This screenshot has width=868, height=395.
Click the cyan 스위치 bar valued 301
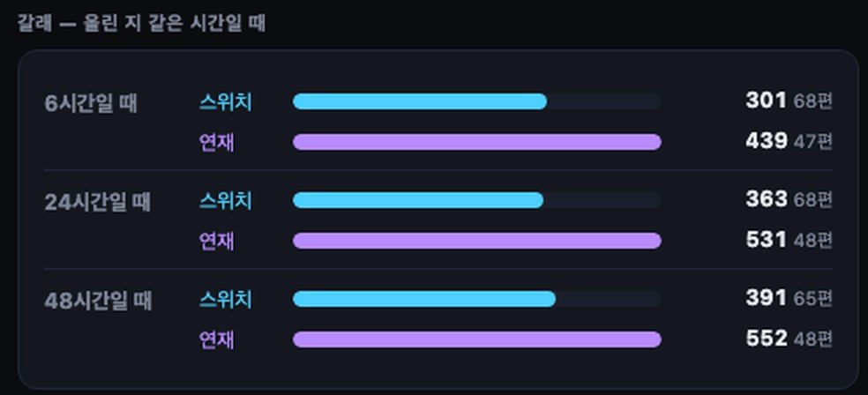(420, 101)
